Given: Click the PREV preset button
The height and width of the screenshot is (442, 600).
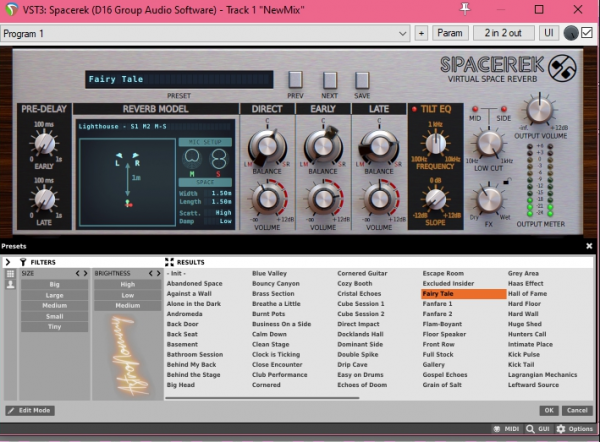Looking at the screenshot, I should click(295, 80).
